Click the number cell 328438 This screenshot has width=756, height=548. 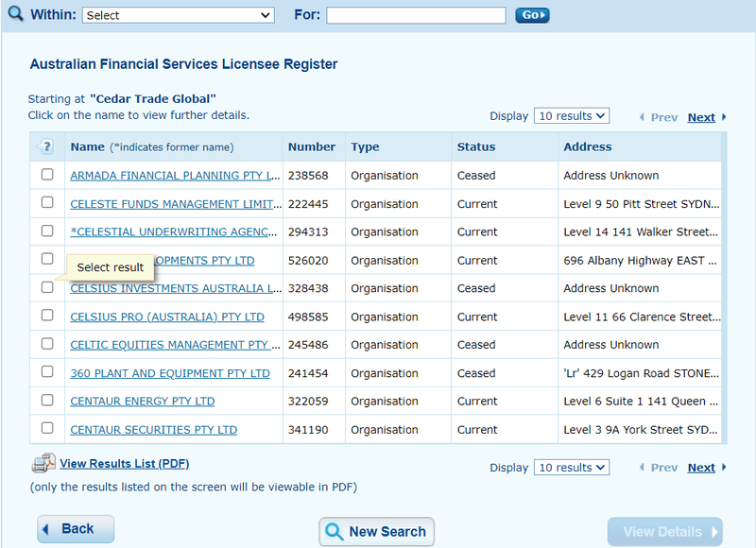pos(308,288)
